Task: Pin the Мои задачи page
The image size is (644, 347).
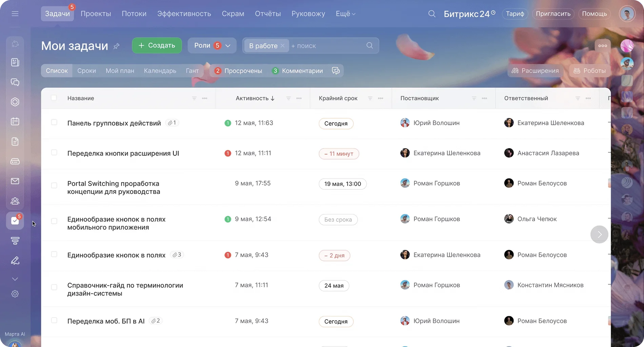Action: 116,46
